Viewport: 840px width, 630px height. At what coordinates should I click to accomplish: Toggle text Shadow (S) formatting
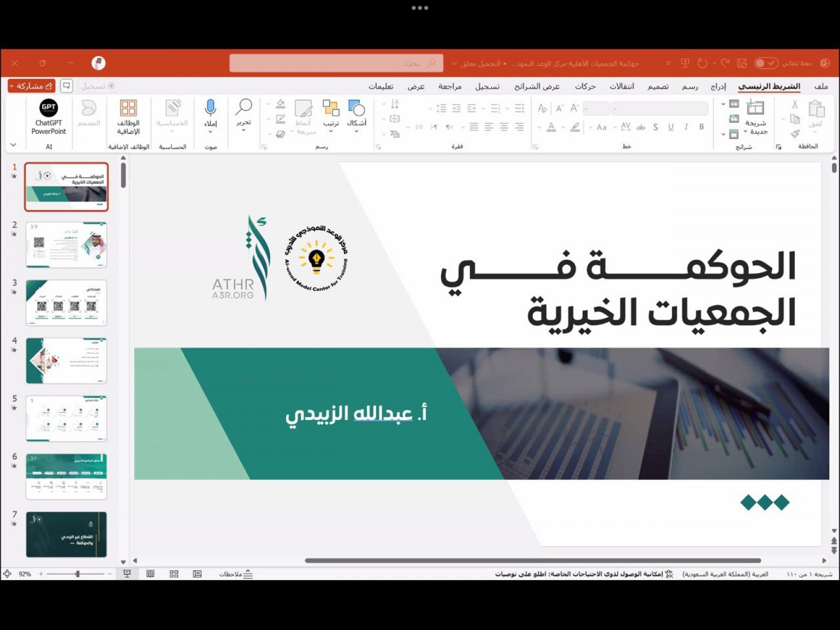tap(655, 127)
